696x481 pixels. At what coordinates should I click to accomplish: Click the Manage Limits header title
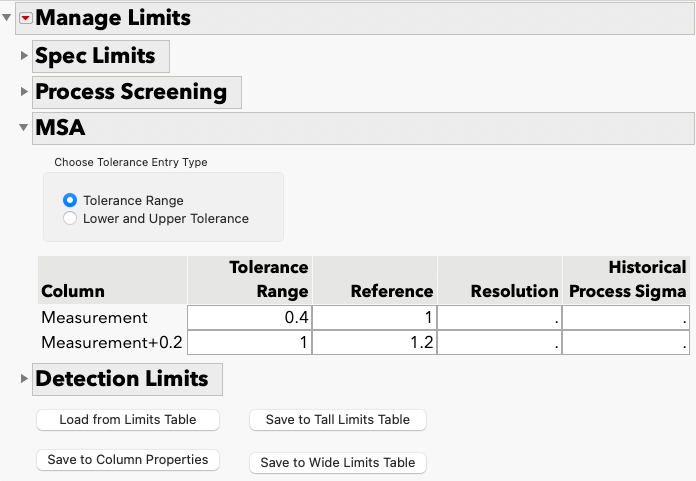113,18
